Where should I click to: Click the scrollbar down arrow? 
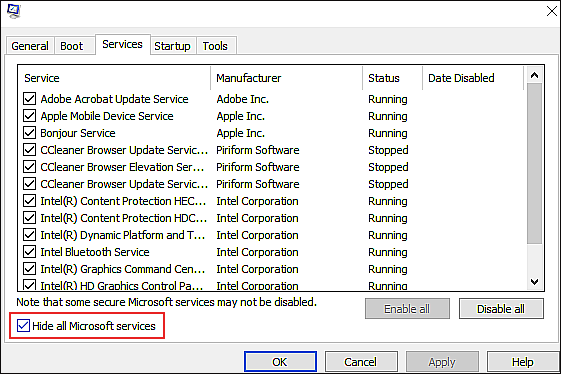(535, 282)
